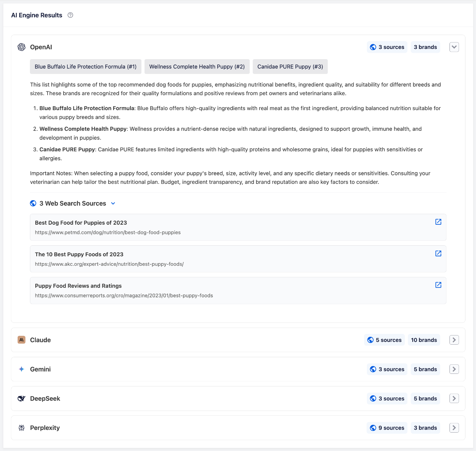Click the Wellness Complete Health Puppy chip

click(197, 67)
